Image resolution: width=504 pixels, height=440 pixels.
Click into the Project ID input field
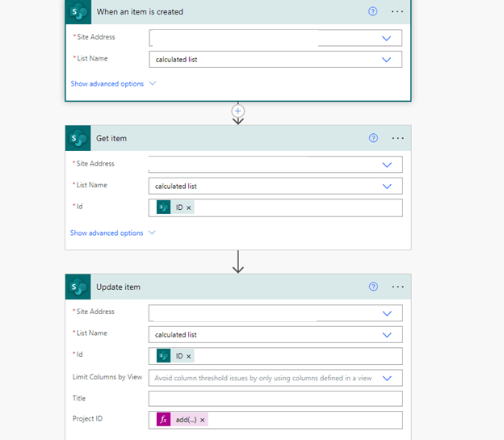coord(275,420)
